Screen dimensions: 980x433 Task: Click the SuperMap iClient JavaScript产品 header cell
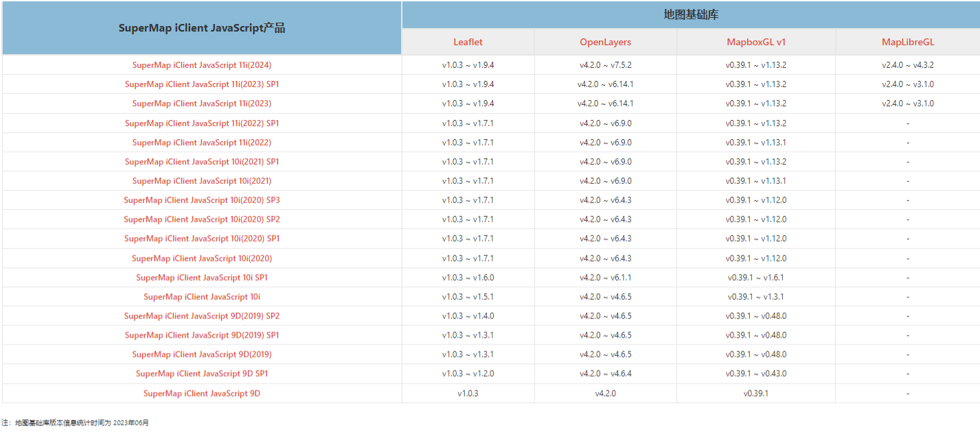(202, 28)
